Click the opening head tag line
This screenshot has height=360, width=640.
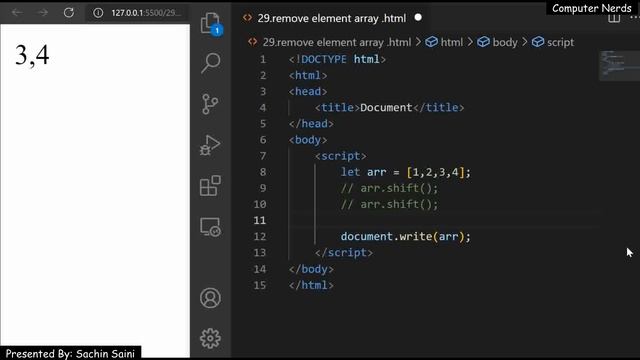coord(308,91)
